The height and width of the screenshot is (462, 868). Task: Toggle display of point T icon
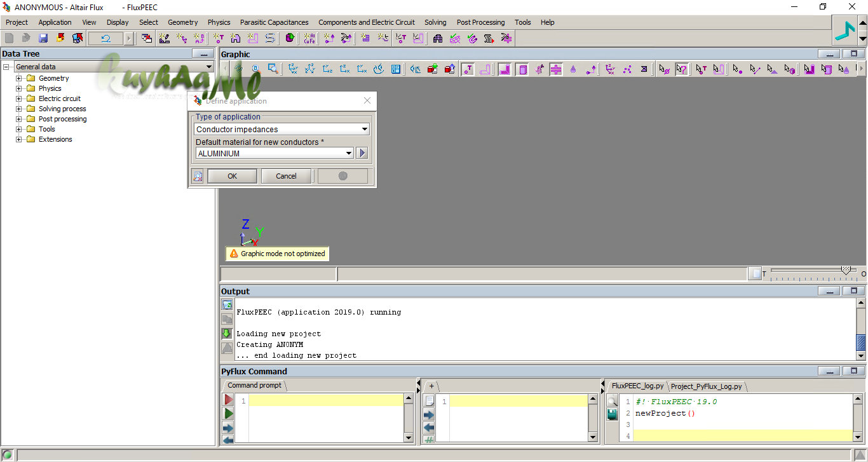coord(468,69)
